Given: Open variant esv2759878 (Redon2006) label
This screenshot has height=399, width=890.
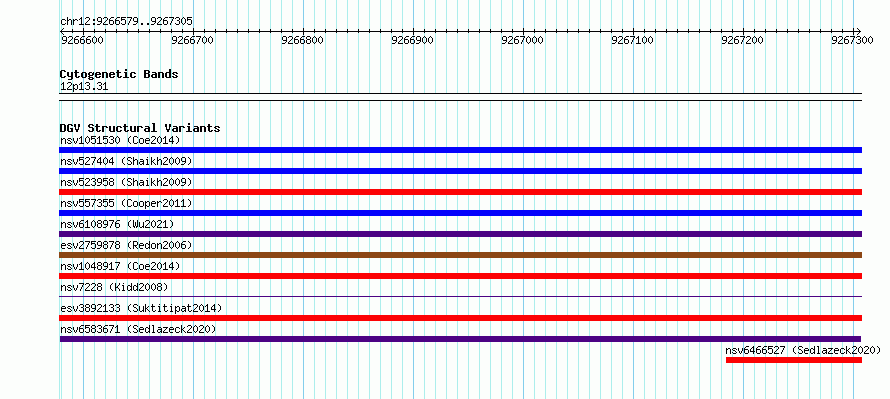Looking at the screenshot, I should [126, 245].
